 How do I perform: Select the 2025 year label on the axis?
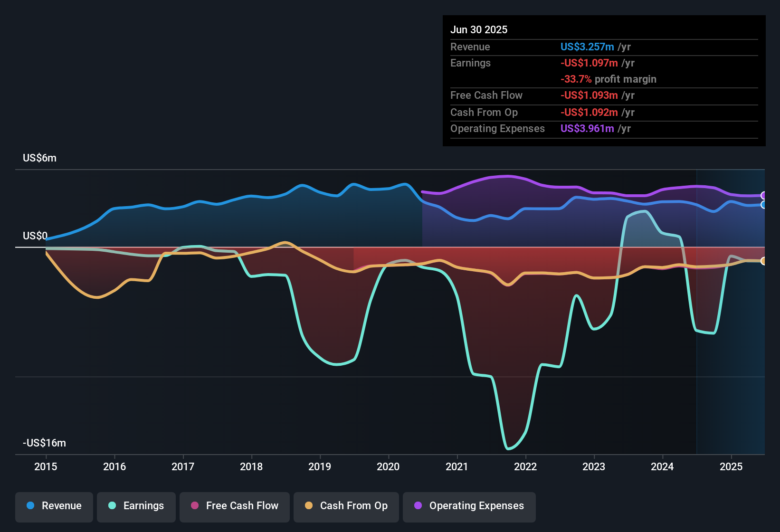[x=731, y=467]
